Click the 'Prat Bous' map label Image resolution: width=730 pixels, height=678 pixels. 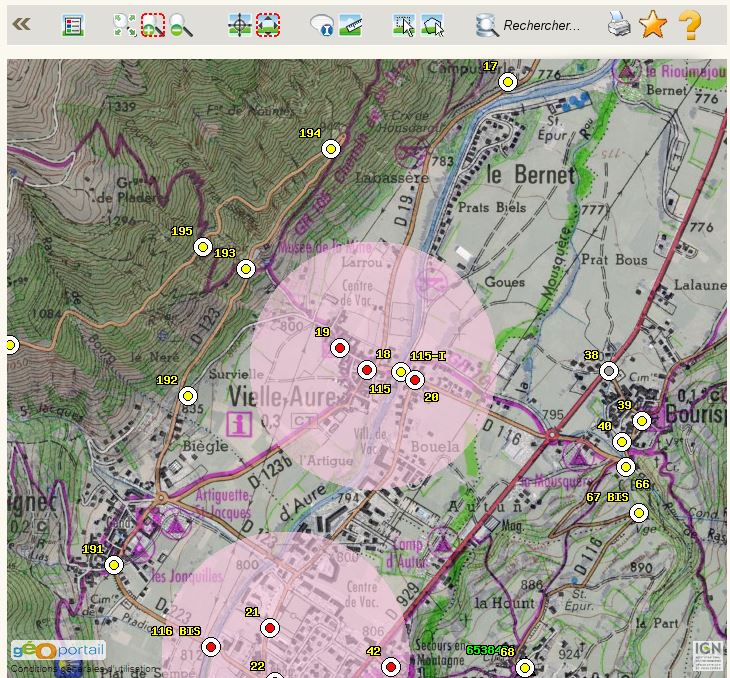[614, 259]
